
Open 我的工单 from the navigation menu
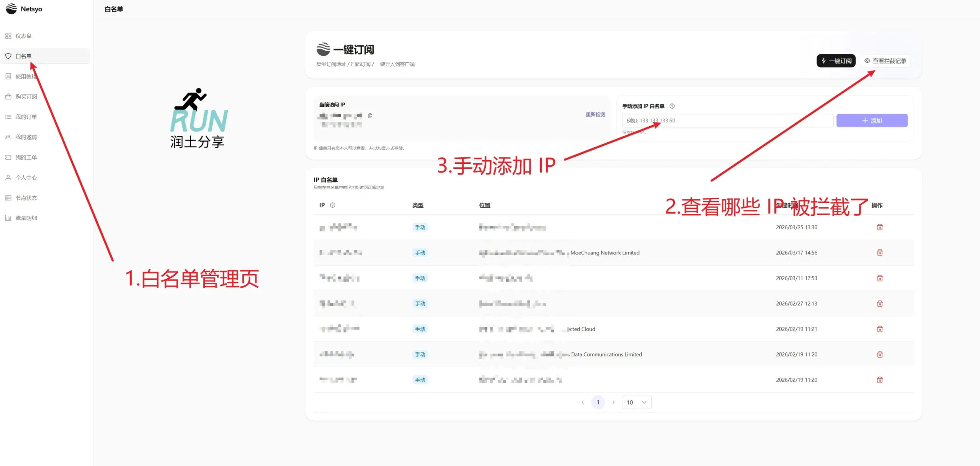26,157
